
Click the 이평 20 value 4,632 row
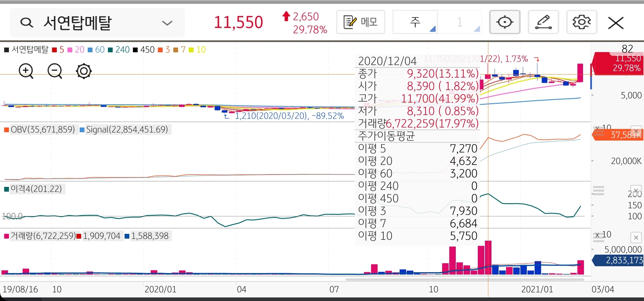coord(417,161)
